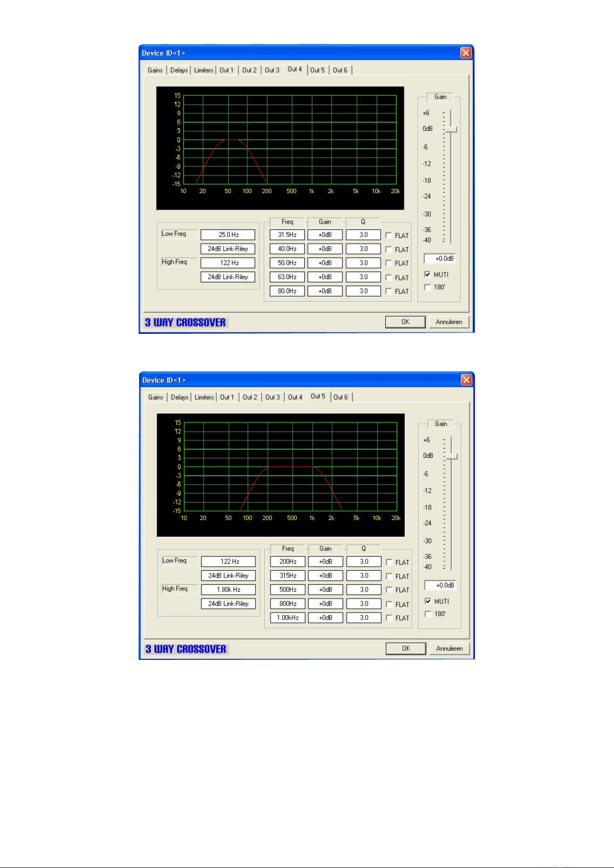Click gain field of 80.0Hz band
614x868 pixels.
325,291
